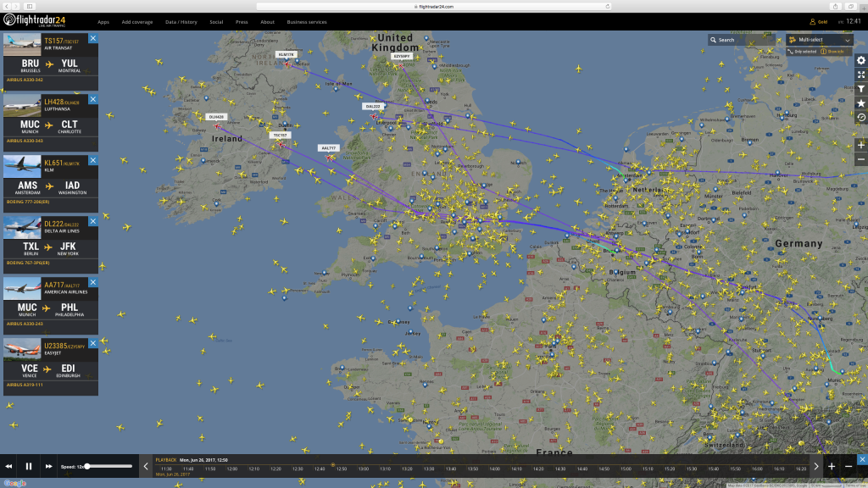Go back in the browser
This screenshot has width=868, height=488.
(7, 7)
